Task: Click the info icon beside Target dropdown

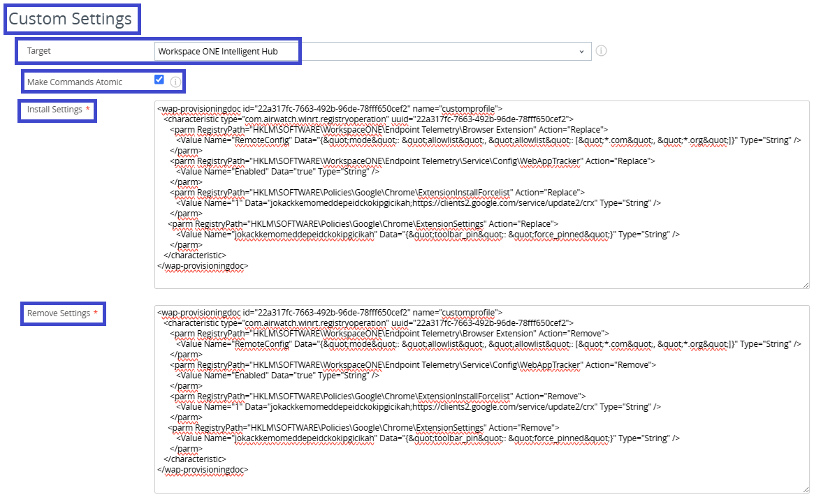Action: pos(601,51)
